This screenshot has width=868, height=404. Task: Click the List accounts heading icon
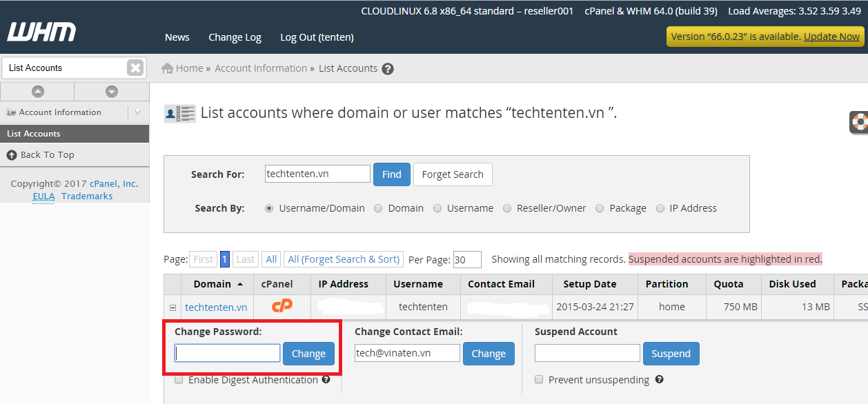180,114
